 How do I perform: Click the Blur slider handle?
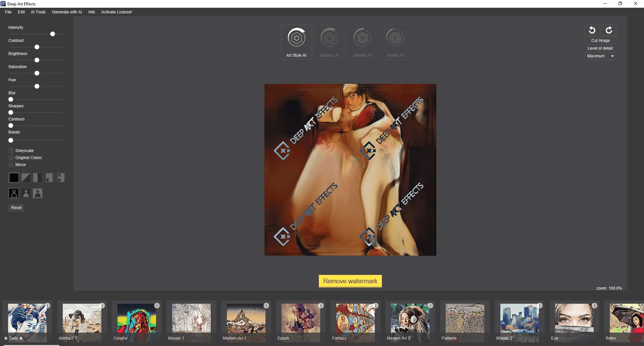[11, 99]
